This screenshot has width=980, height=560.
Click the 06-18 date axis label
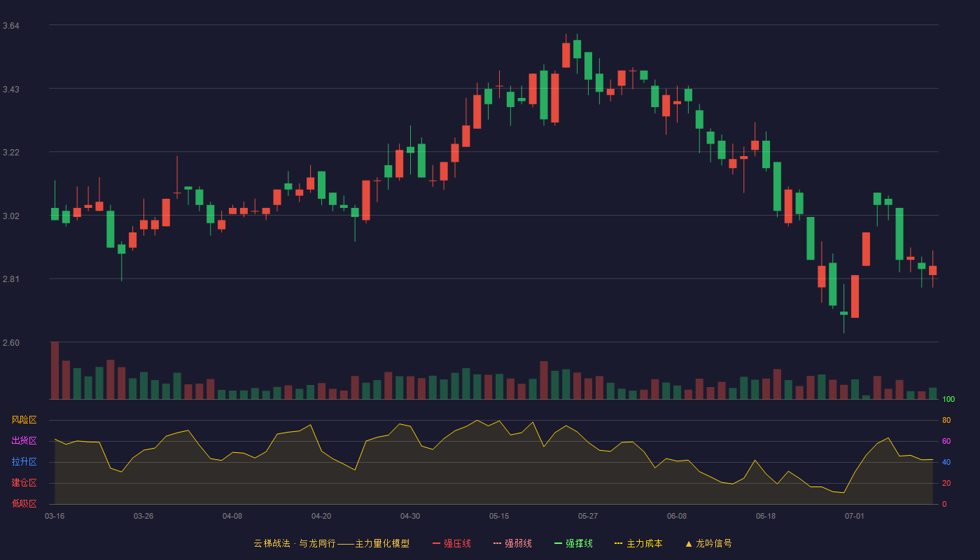click(x=766, y=516)
